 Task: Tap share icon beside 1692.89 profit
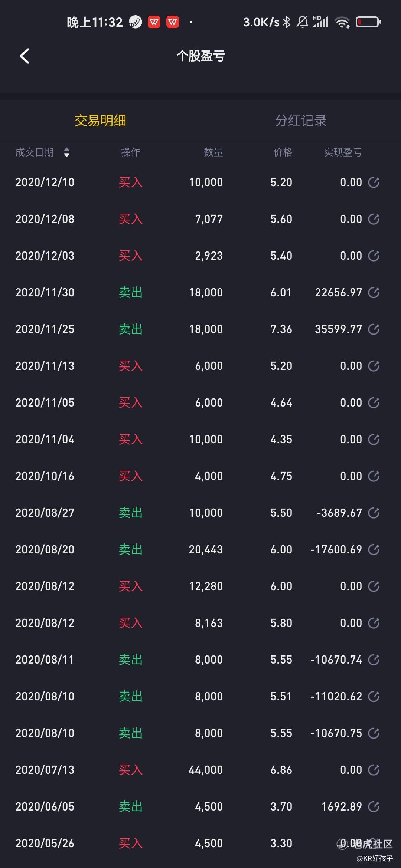pos(374,807)
